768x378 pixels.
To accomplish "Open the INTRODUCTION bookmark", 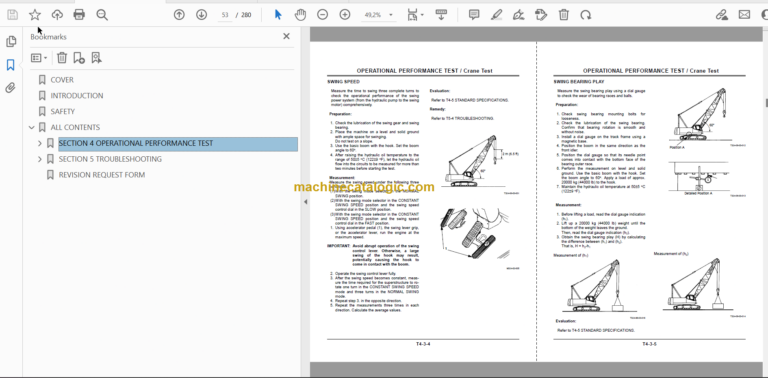I will [77, 95].
